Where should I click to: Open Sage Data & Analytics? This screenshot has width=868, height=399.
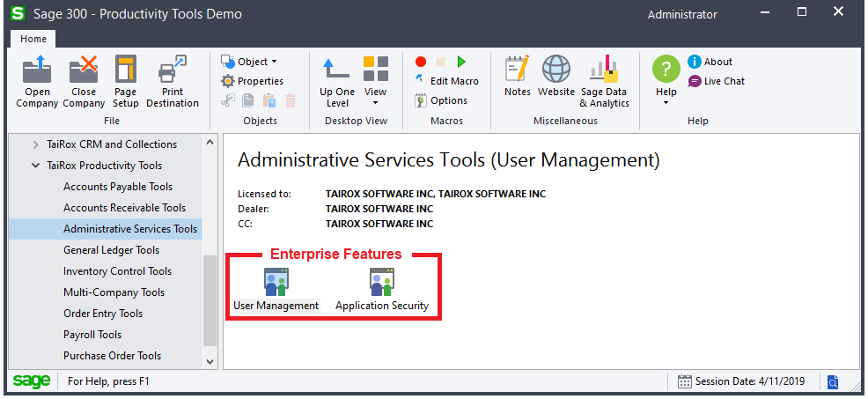[604, 72]
